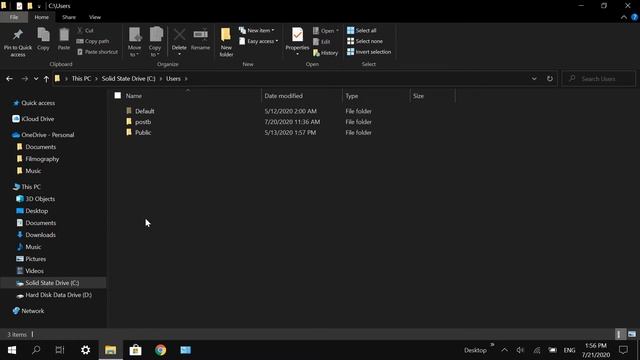Sort by Size column header
This screenshot has width=640, height=360.
pos(418,96)
